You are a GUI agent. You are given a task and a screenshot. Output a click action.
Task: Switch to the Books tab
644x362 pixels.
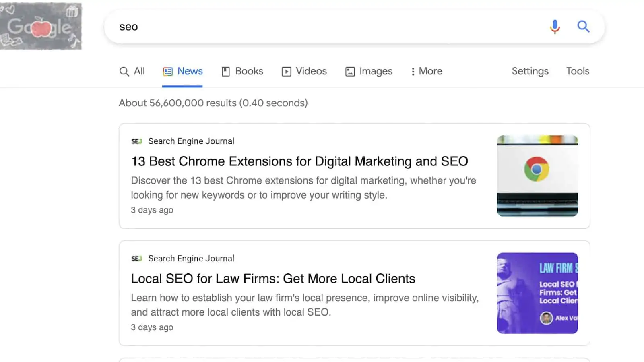(x=242, y=71)
